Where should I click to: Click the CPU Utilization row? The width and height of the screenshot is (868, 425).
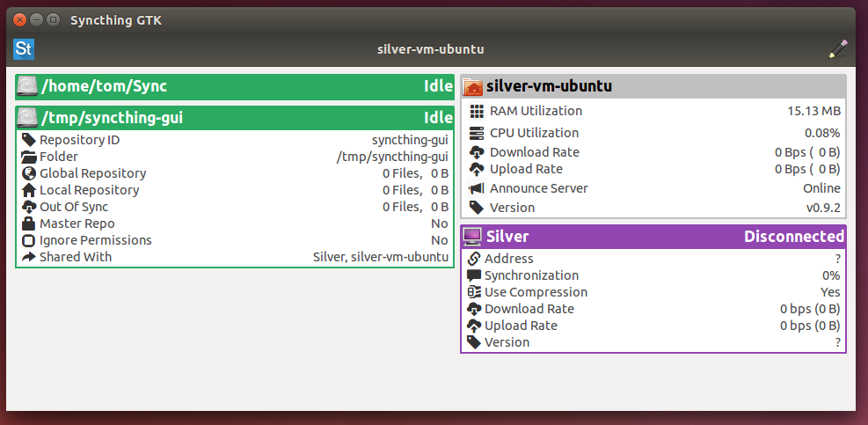[653, 133]
